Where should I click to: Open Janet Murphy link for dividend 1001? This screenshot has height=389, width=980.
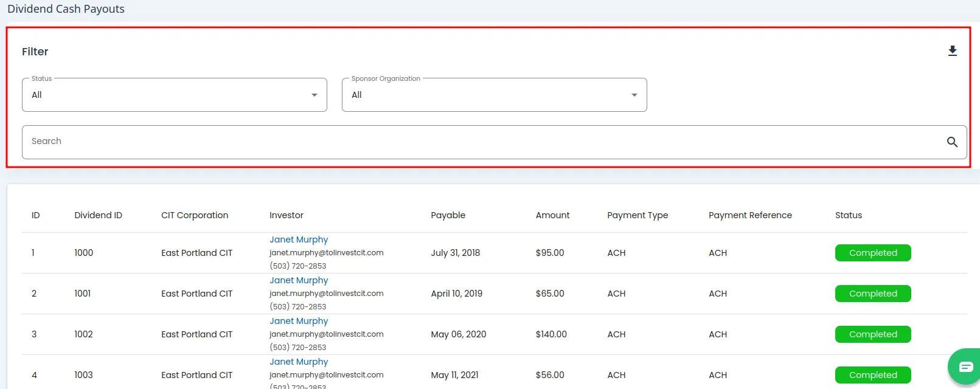pos(299,280)
